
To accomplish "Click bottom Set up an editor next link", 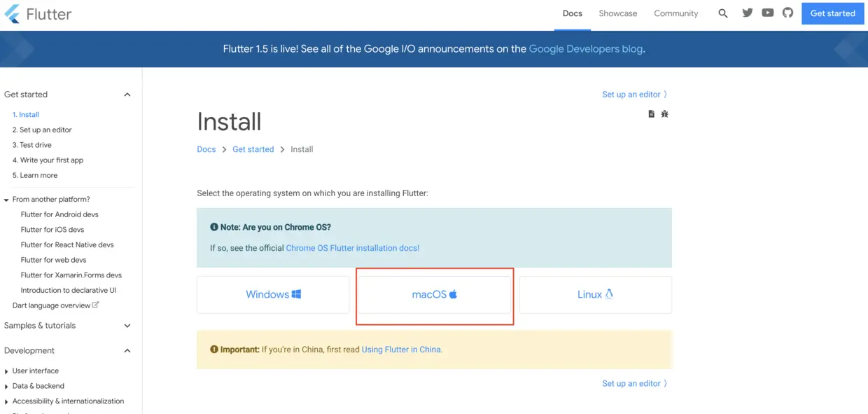I will point(635,384).
